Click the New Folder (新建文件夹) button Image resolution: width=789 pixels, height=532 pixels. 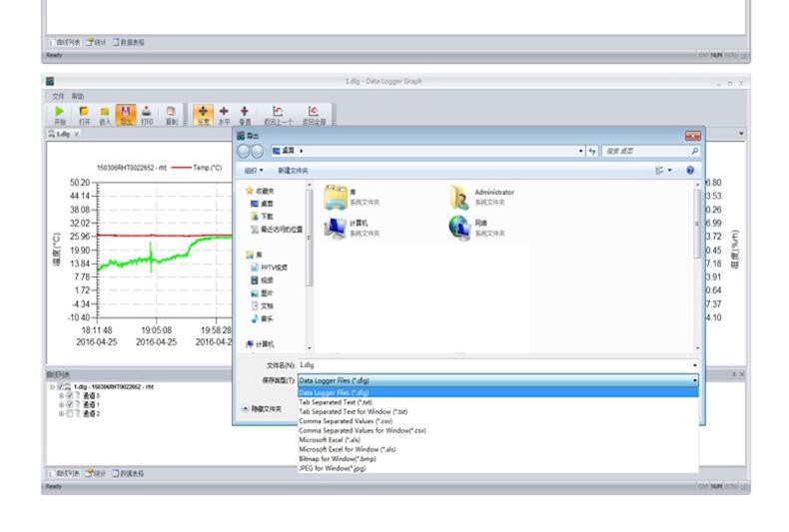point(294,171)
